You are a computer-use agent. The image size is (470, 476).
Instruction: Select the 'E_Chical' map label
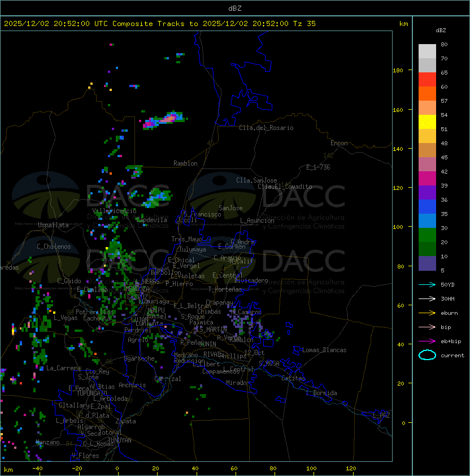pyautogui.click(x=181, y=260)
